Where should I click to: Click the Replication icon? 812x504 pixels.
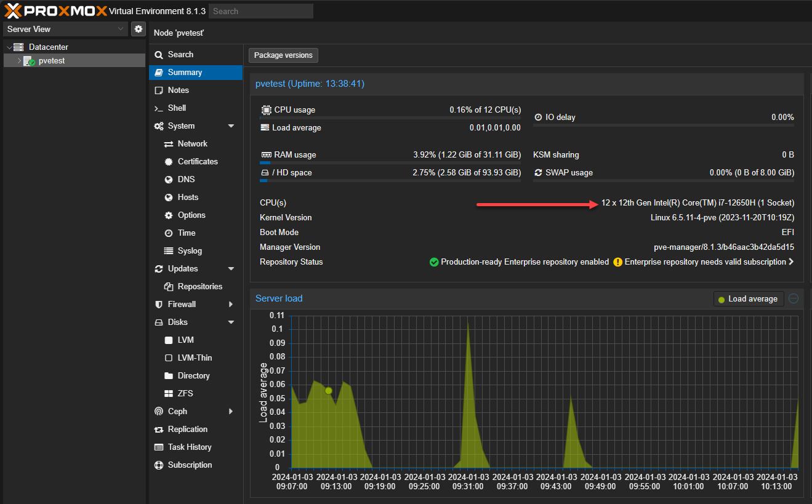[x=158, y=430]
